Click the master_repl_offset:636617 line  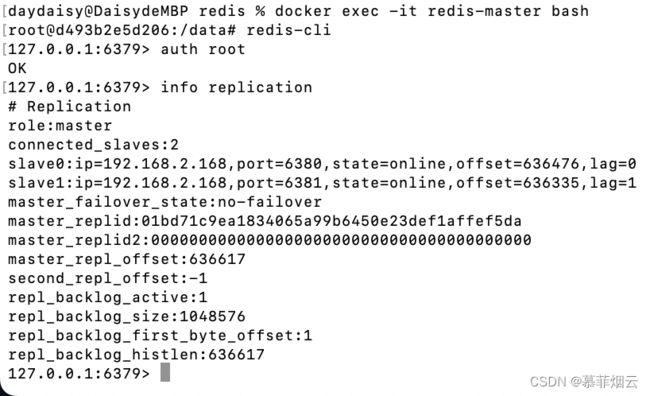[127, 259]
